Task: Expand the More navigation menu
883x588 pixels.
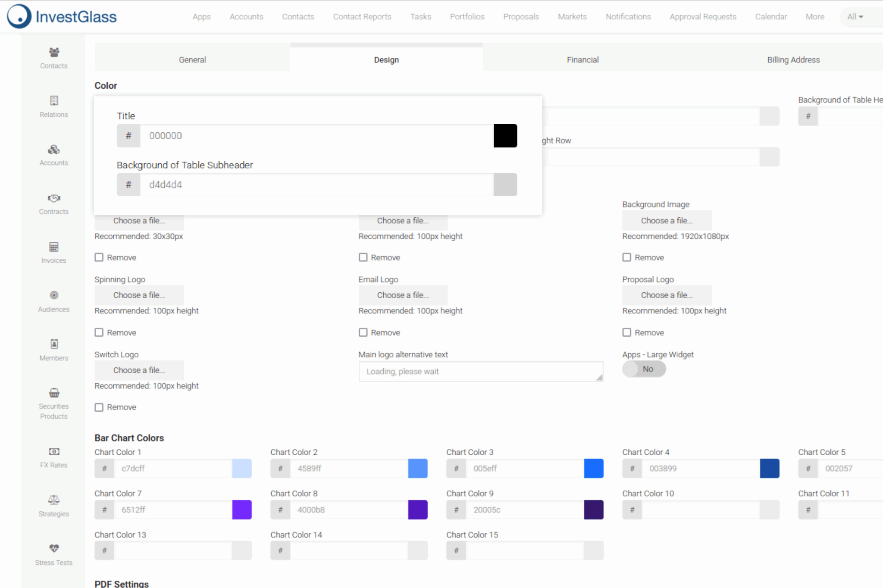Action: click(814, 16)
